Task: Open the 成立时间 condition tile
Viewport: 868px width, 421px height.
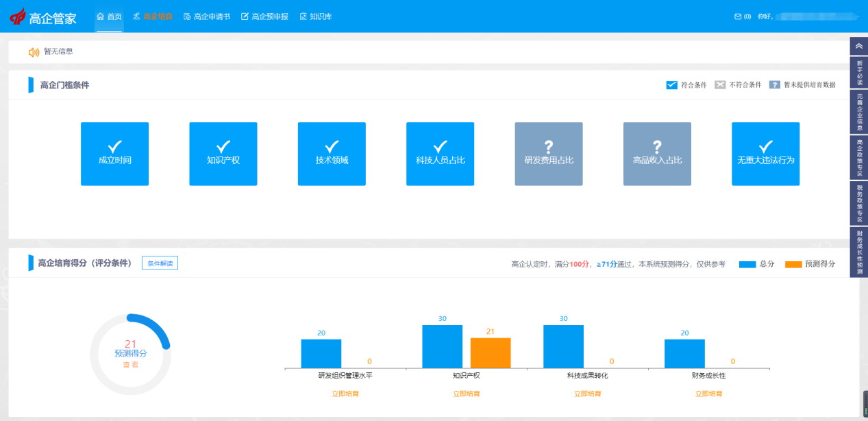Action: click(114, 154)
